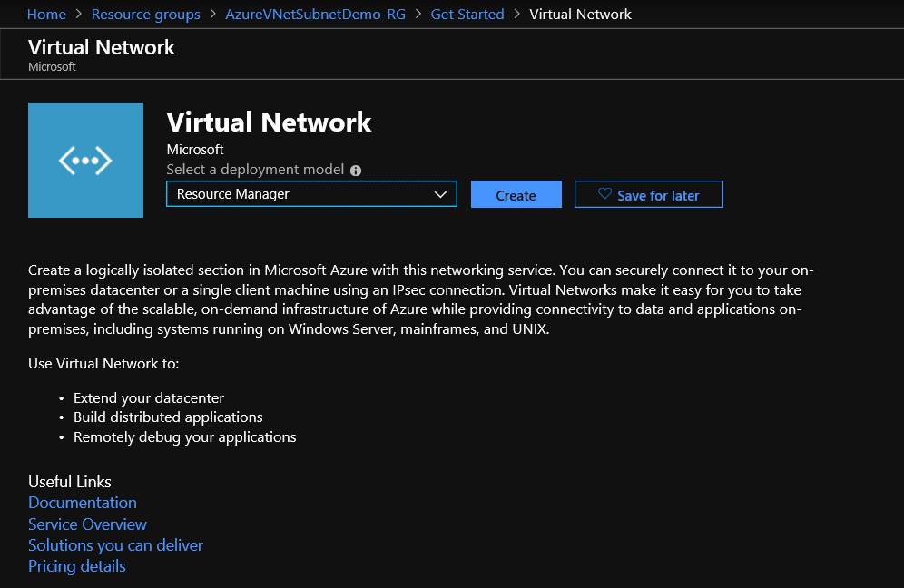This screenshot has height=588, width=904.
Task: Click the 'Select a deployment model' label
Action: (255, 170)
